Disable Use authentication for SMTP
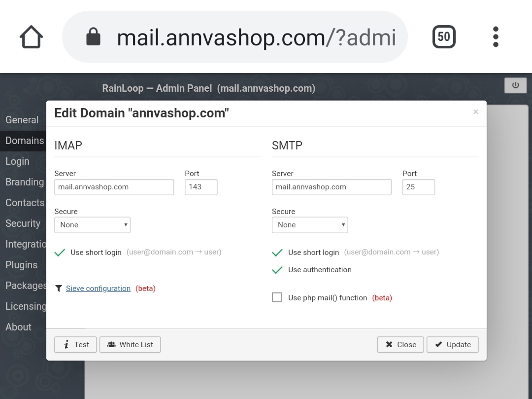532x399 pixels. point(277,270)
